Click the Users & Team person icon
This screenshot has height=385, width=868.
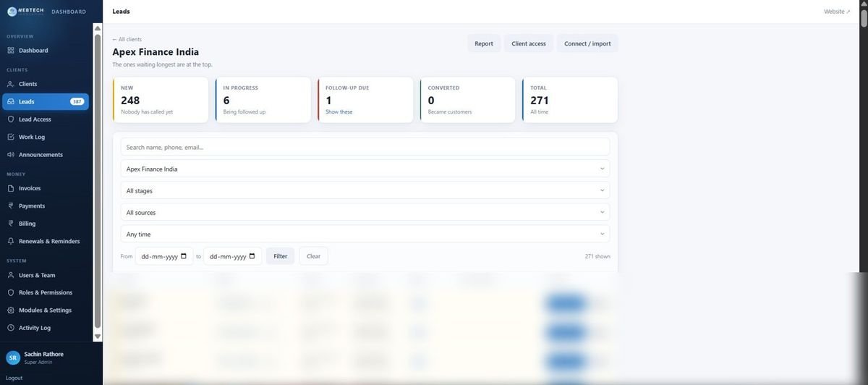tap(11, 275)
